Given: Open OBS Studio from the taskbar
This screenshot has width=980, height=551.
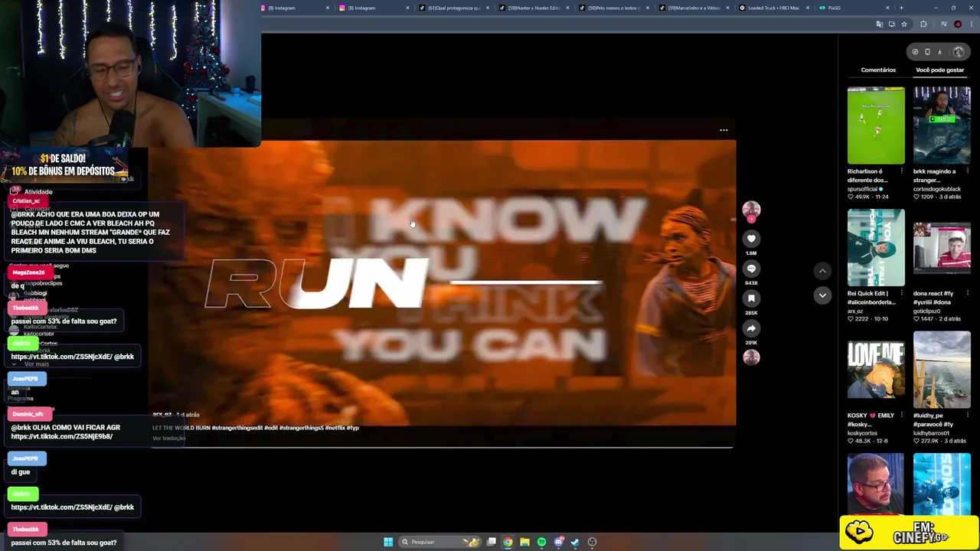Looking at the screenshot, I should click(x=592, y=542).
